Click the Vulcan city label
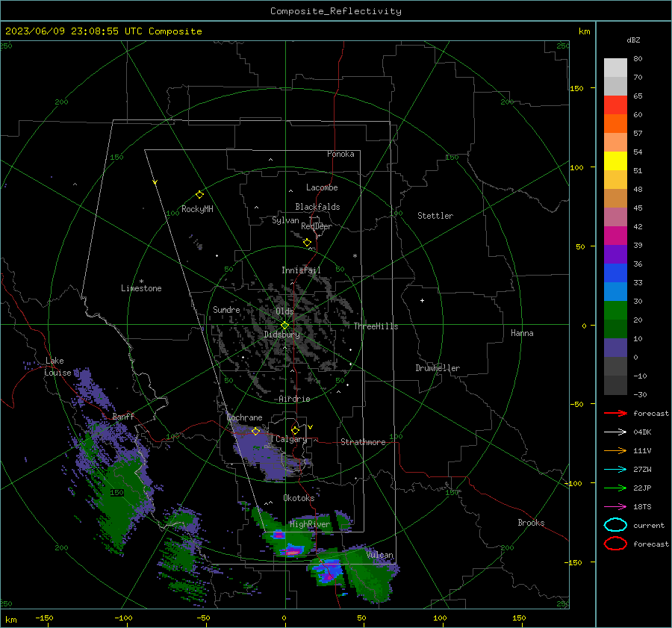672x628 pixels. click(x=380, y=555)
